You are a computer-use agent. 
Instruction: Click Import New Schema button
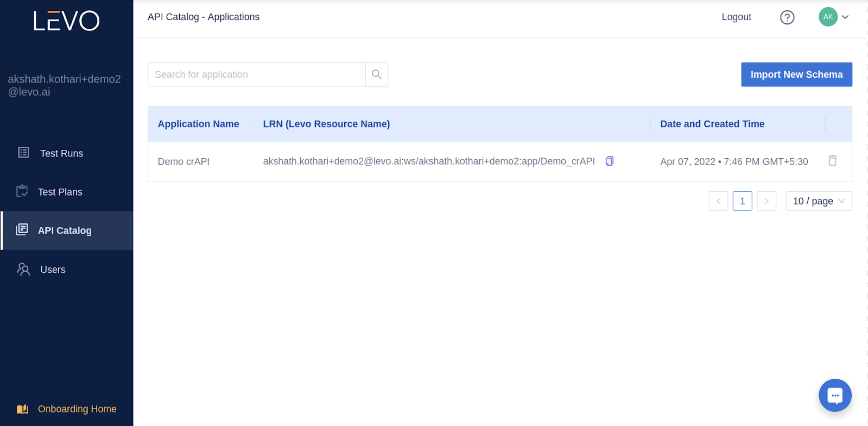coord(796,75)
